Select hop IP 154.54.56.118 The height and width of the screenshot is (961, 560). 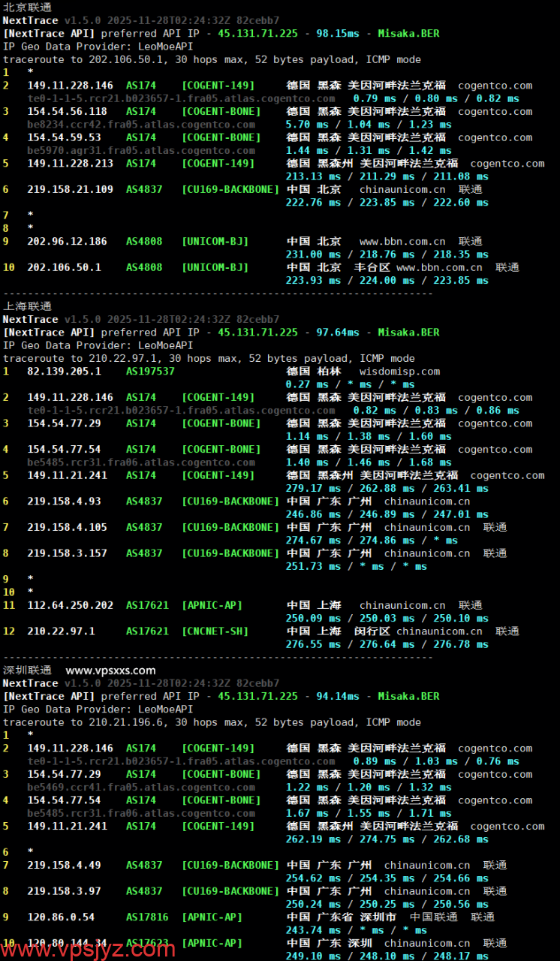pyautogui.click(x=68, y=112)
